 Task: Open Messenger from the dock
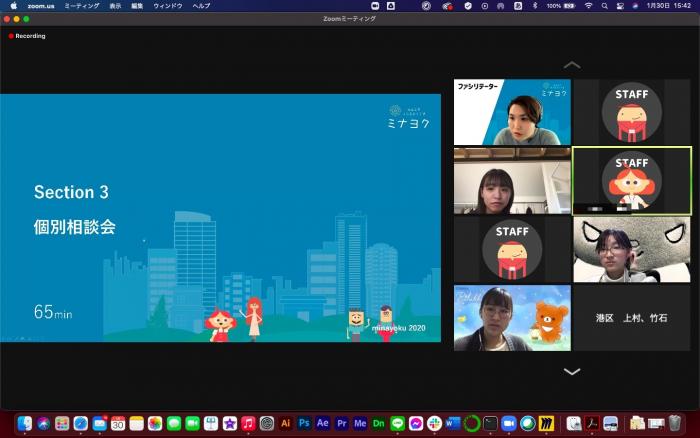tap(416, 423)
